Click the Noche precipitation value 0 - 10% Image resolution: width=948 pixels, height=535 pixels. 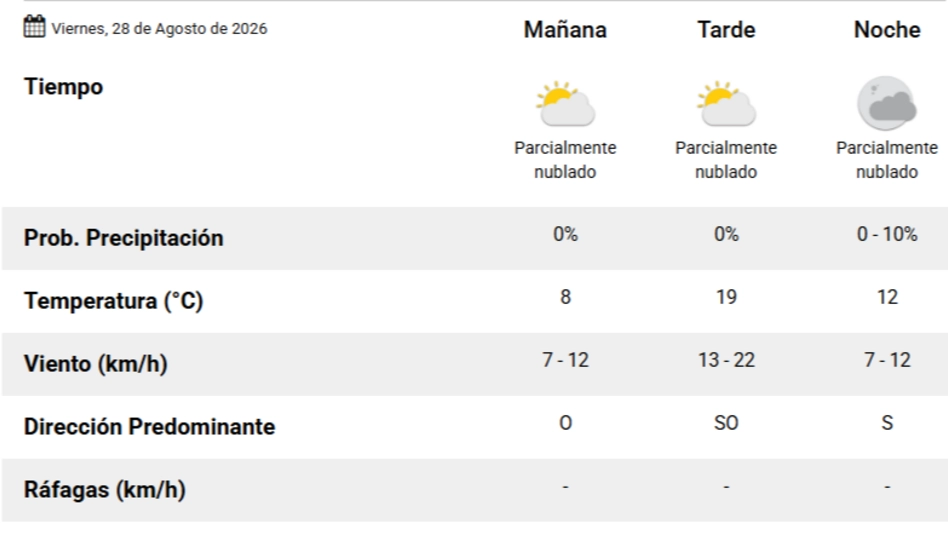pyautogui.click(x=887, y=234)
